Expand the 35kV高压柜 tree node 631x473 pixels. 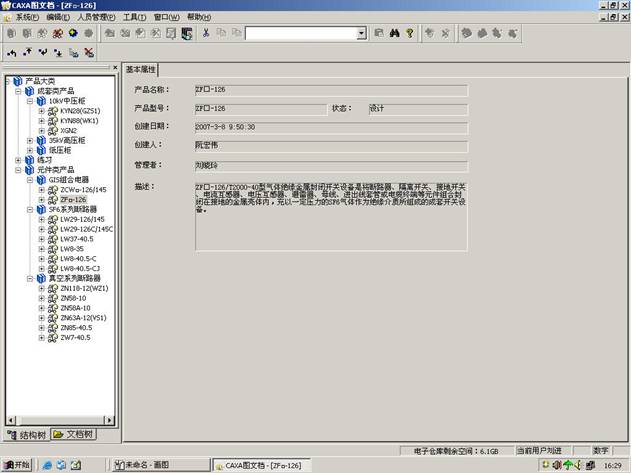(x=30, y=139)
